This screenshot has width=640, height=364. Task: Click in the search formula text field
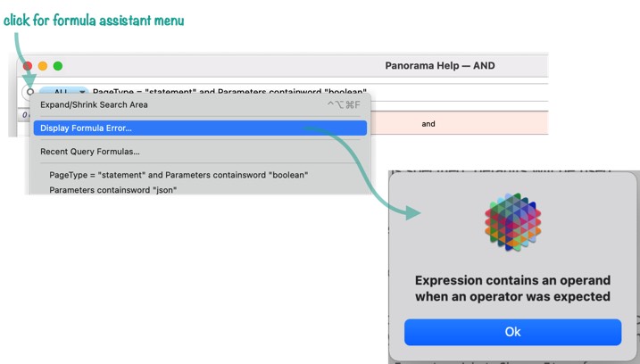pos(319,91)
